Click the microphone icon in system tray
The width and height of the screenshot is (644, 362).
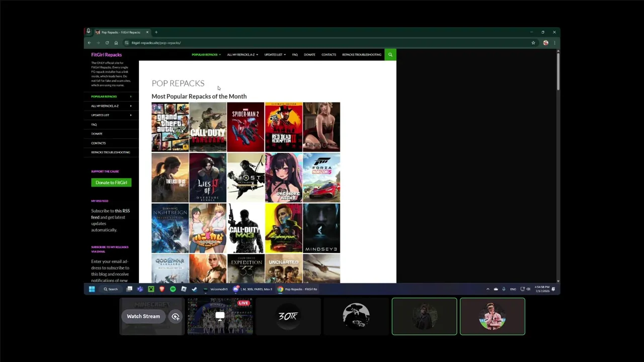[x=504, y=289]
